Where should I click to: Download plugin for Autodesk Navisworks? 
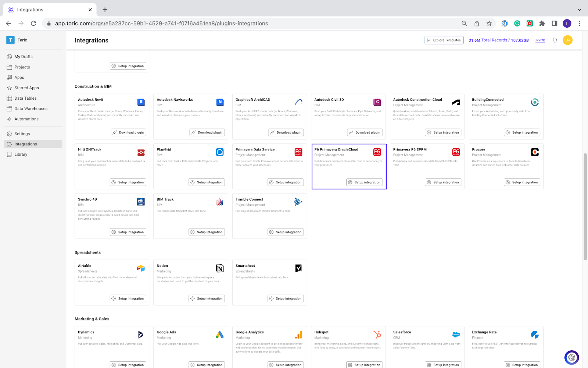click(x=207, y=132)
